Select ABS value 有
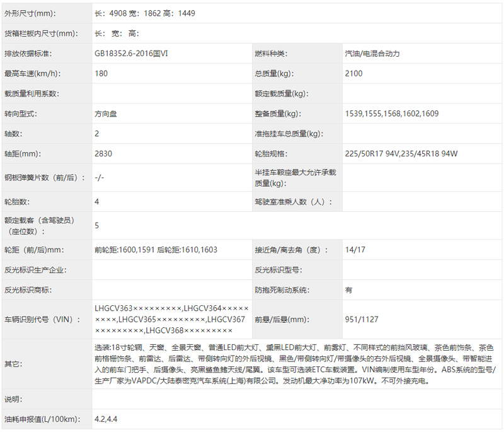504x432 pixels. (348, 290)
